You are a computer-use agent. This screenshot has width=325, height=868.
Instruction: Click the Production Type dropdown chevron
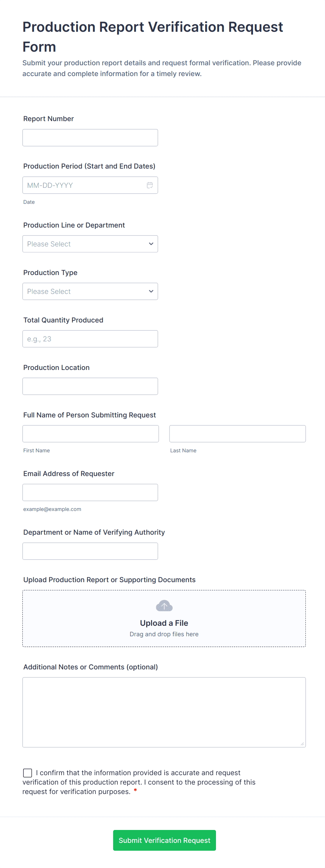[151, 291]
